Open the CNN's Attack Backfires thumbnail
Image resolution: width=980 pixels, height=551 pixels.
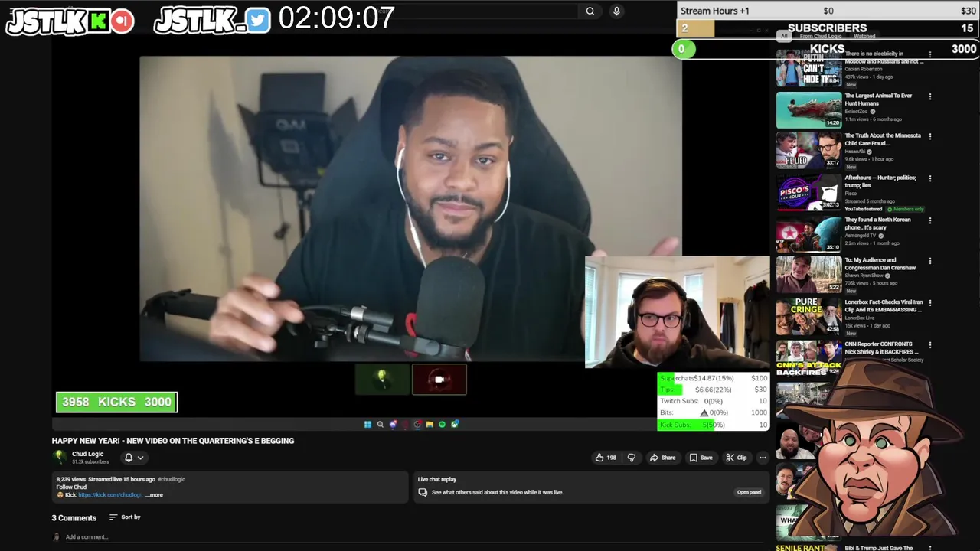pyautogui.click(x=809, y=358)
